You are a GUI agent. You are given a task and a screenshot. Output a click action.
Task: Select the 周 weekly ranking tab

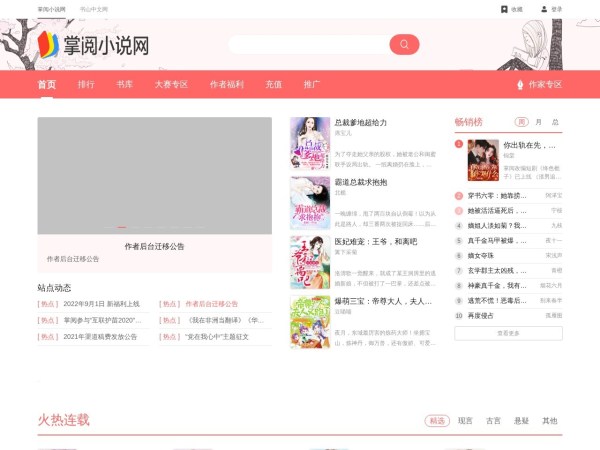(x=522, y=122)
